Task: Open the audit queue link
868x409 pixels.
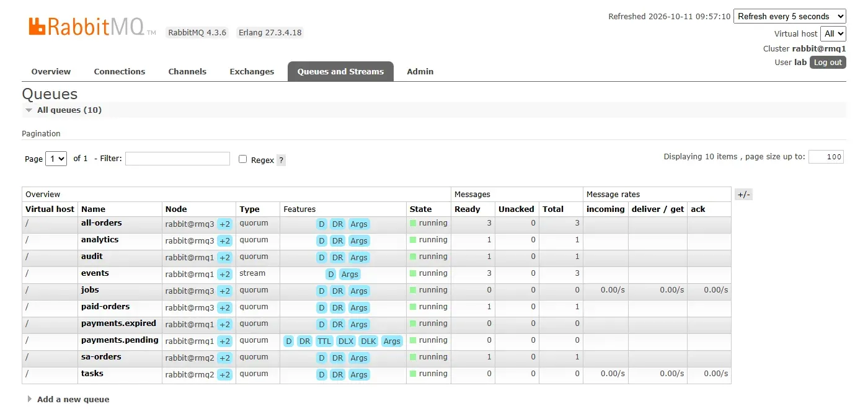Action: (x=92, y=257)
